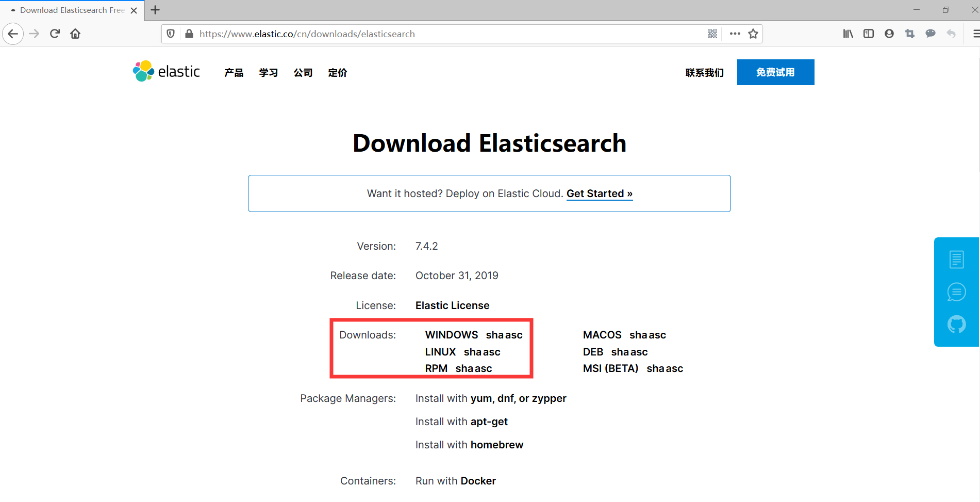Download the LINUX package
980x502 pixels.
(440, 352)
